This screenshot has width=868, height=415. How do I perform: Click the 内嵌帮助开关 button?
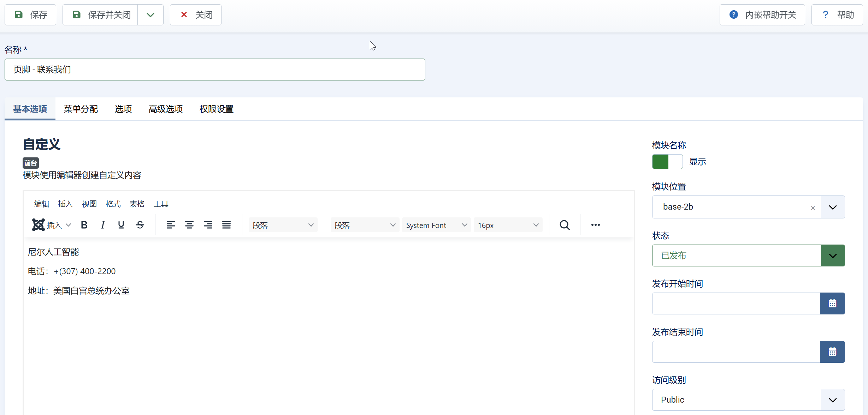(762, 15)
